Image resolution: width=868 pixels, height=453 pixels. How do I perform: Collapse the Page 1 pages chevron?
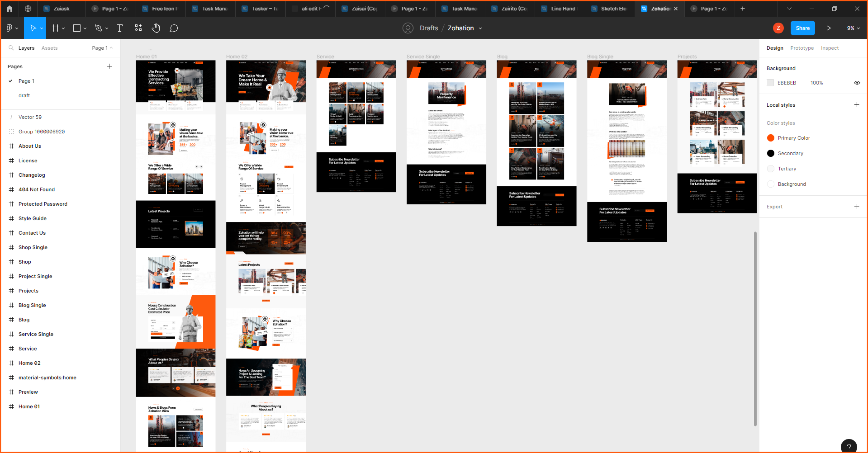tap(112, 48)
